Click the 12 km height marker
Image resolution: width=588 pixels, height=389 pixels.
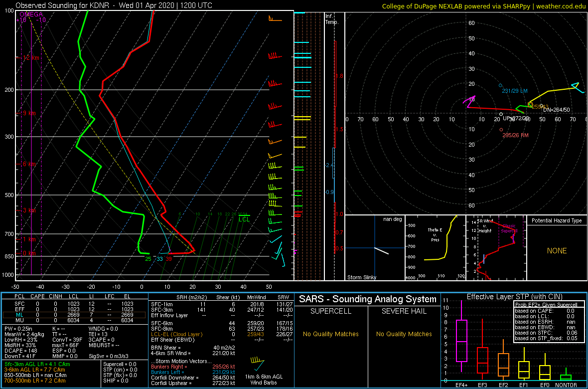tap(30, 58)
